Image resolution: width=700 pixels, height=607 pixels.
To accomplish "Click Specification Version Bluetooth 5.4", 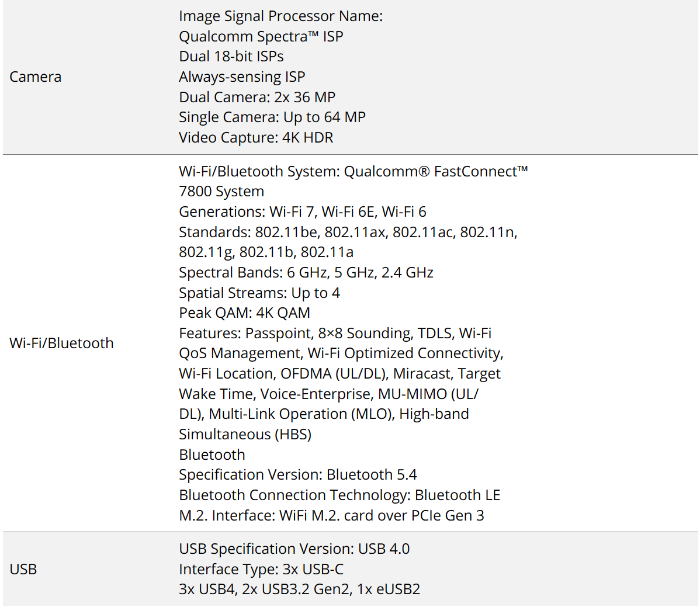I will (298, 474).
